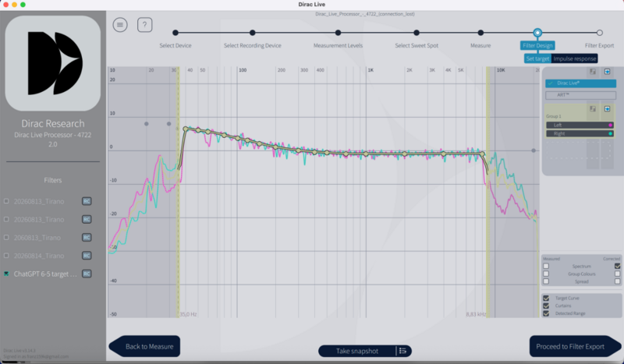The height and width of the screenshot is (364, 624).
Task: Enable Measured Group Colours checkbox
Action: 546,274
